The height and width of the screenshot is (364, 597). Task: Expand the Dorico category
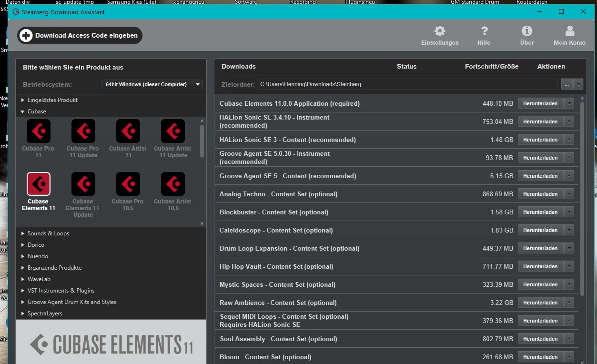[23, 245]
